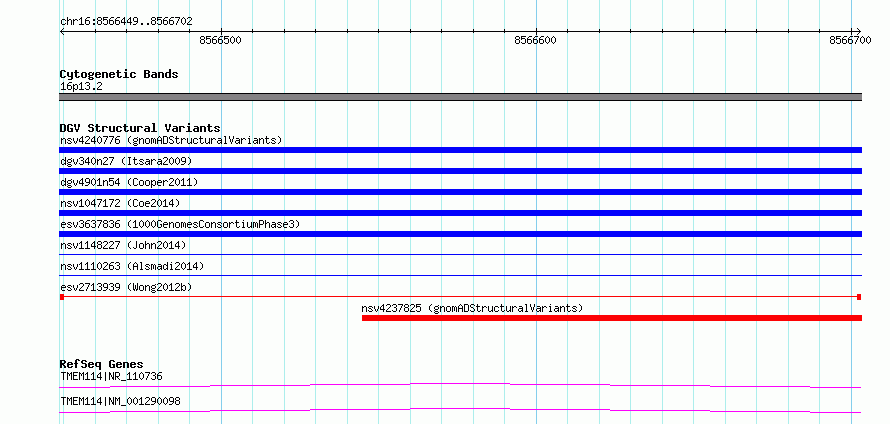Open the TMEM114|NM_001290098 gene label
890x424 pixels.
[120, 401]
